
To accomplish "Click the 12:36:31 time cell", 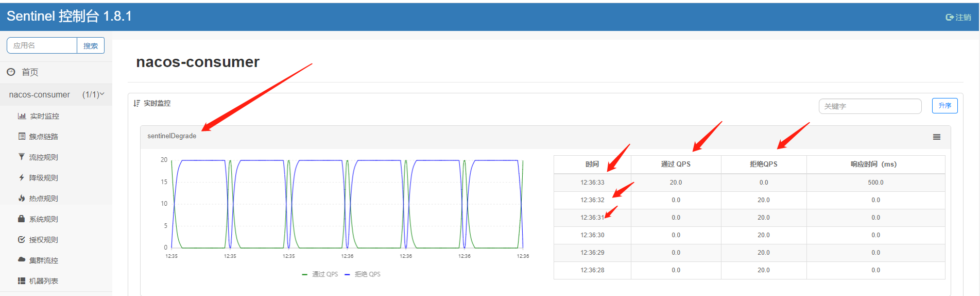I will (592, 218).
